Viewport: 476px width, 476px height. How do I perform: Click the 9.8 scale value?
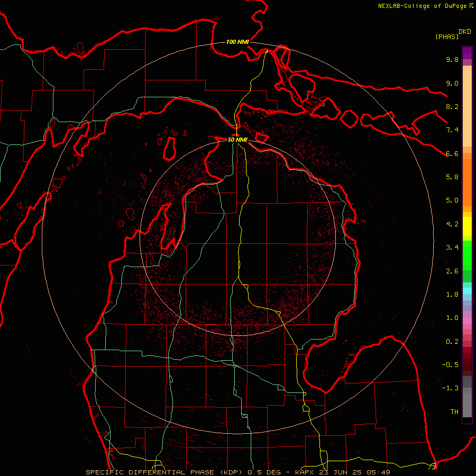pos(452,59)
